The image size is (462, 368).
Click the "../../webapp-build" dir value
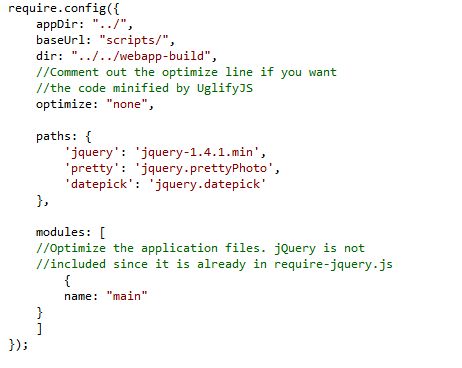coord(141,56)
